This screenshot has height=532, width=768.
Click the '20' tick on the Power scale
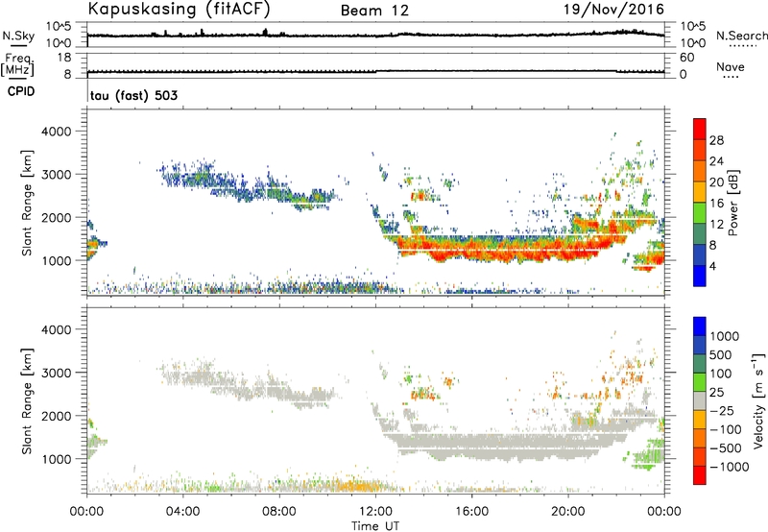point(716,182)
